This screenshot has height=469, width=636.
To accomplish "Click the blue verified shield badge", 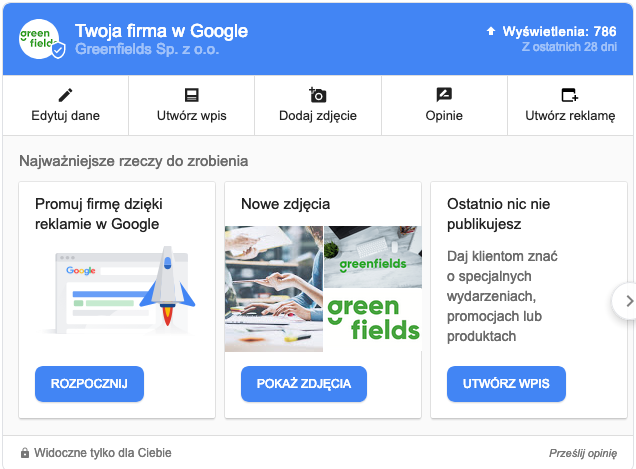I will 58,50.
